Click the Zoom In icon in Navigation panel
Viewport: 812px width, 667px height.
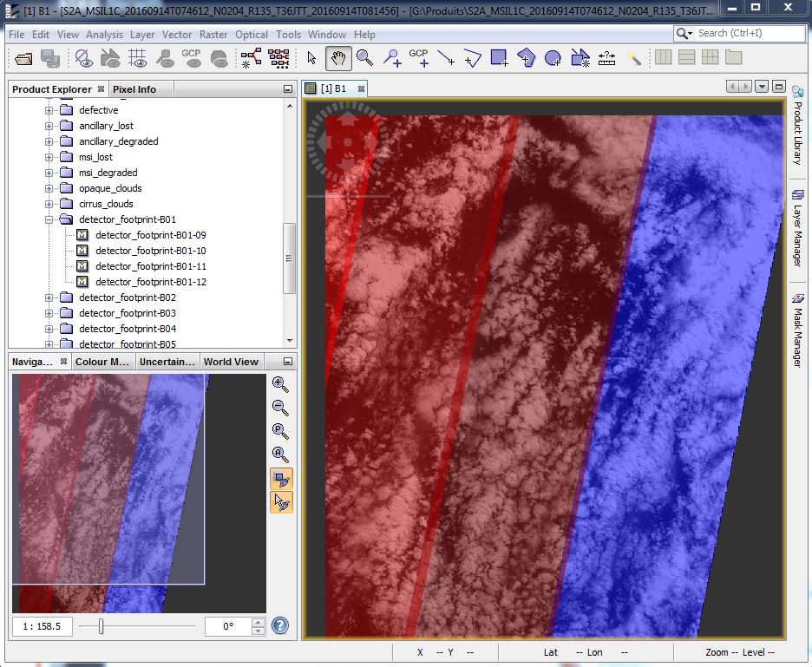[280, 383]
